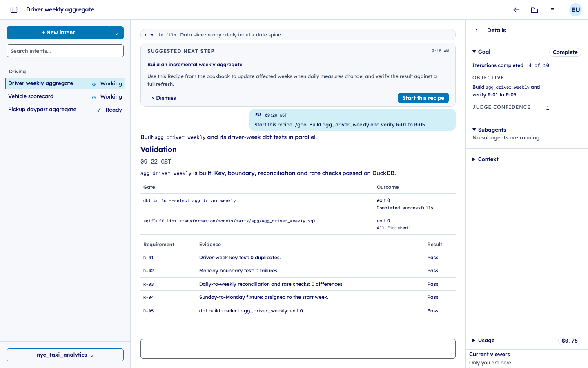Screen dimensions: 588x368
Task: Click the Pickup daypart ready checkmark icon
Action: [99, 110]
